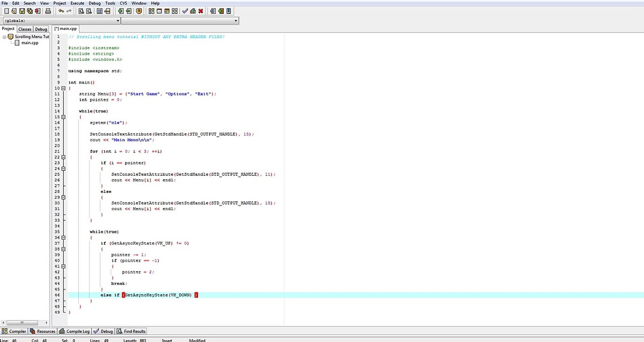Open the Window menu
644x342 pixels.
pos(139,3)
